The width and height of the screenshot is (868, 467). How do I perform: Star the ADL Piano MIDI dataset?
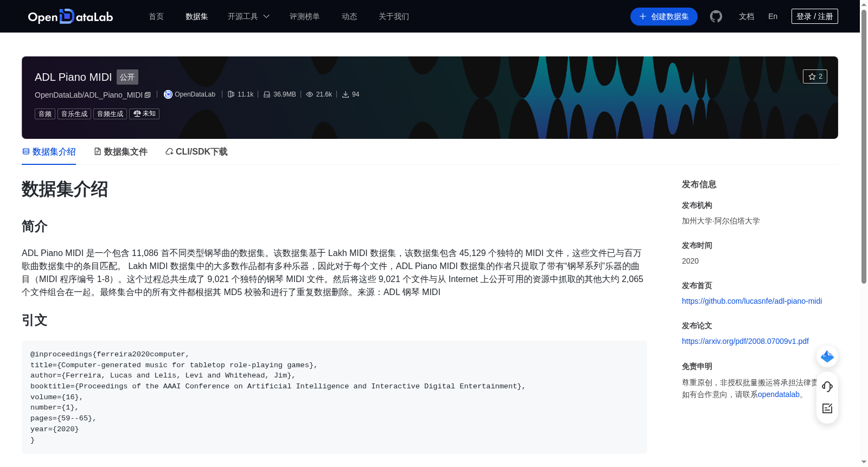[815, 76]
